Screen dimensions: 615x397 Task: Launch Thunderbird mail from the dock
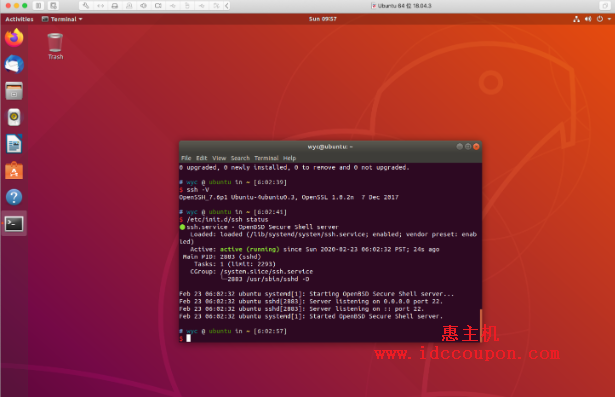tap(14, 64)
